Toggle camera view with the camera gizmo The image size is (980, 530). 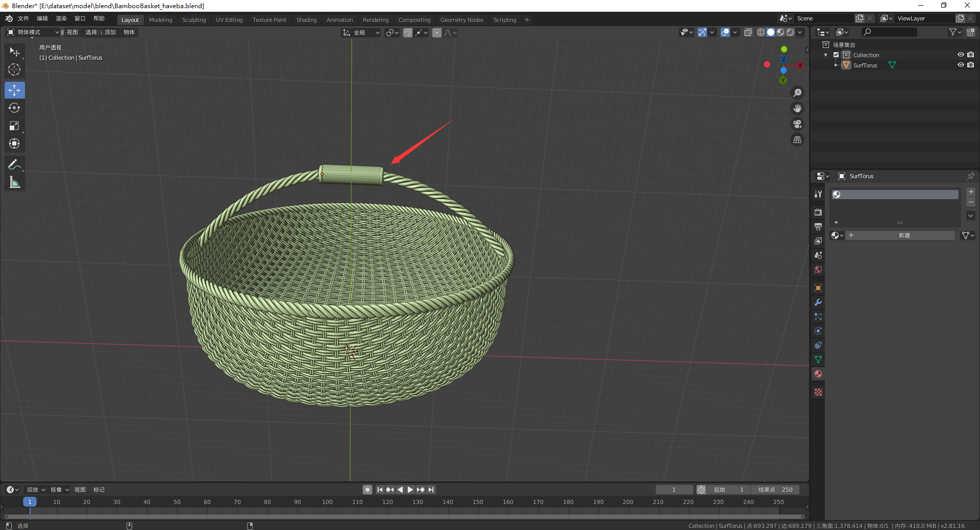[797, 124]
